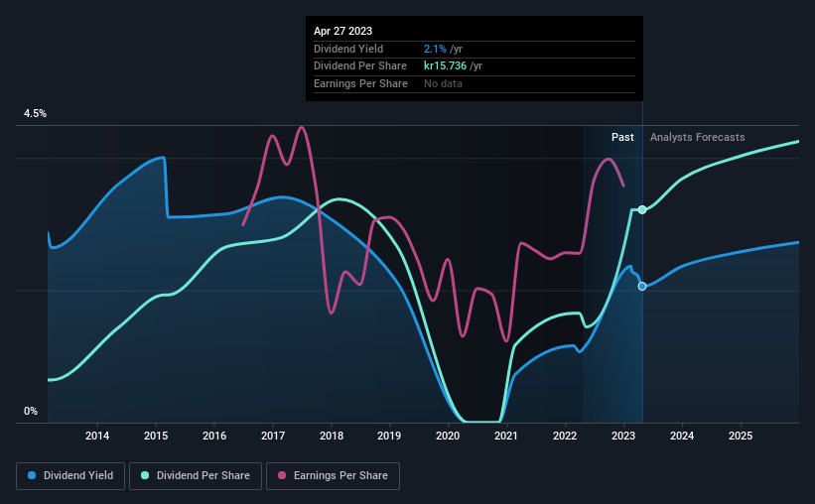815x504 pixels.
Task: Toggle the Dividend Per Share legend button
Action: point(196,475)
